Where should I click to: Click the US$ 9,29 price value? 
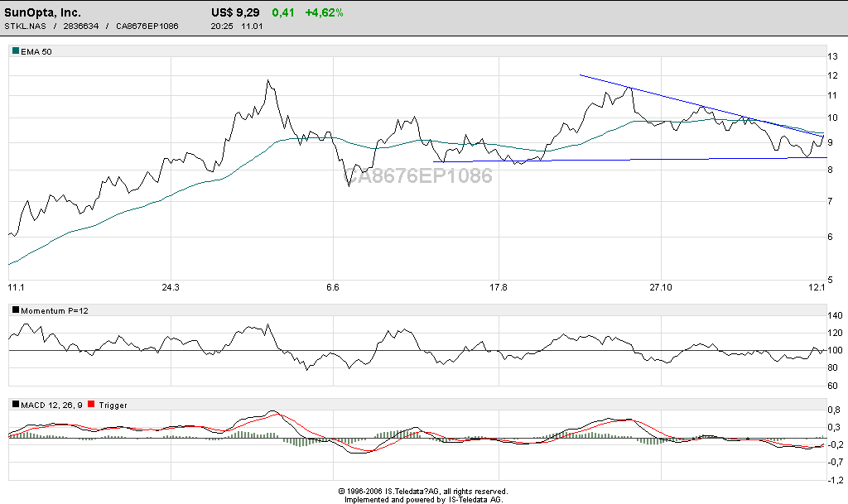(235, 12)
